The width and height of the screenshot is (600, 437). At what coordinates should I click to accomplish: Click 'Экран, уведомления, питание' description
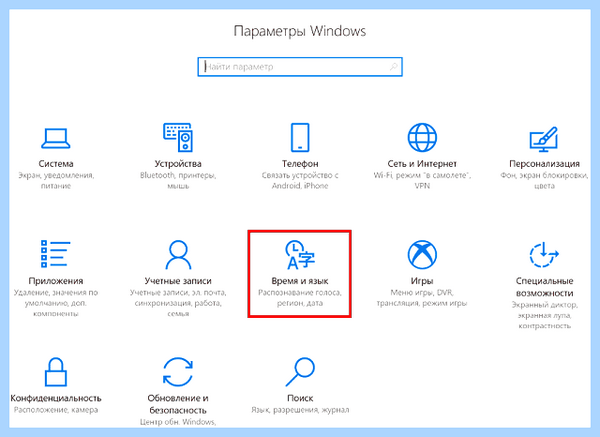pos(56,181)
